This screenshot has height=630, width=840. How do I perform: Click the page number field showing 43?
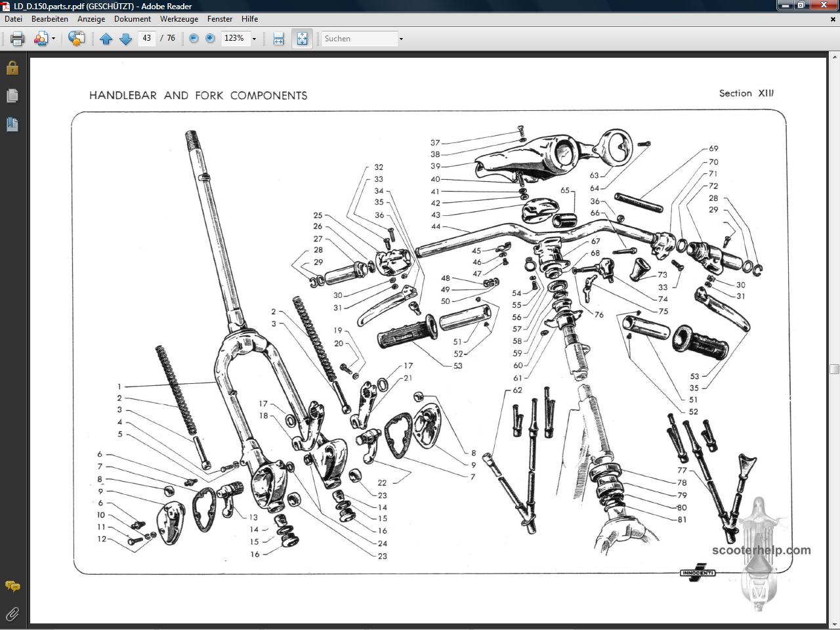click(147, 38)
